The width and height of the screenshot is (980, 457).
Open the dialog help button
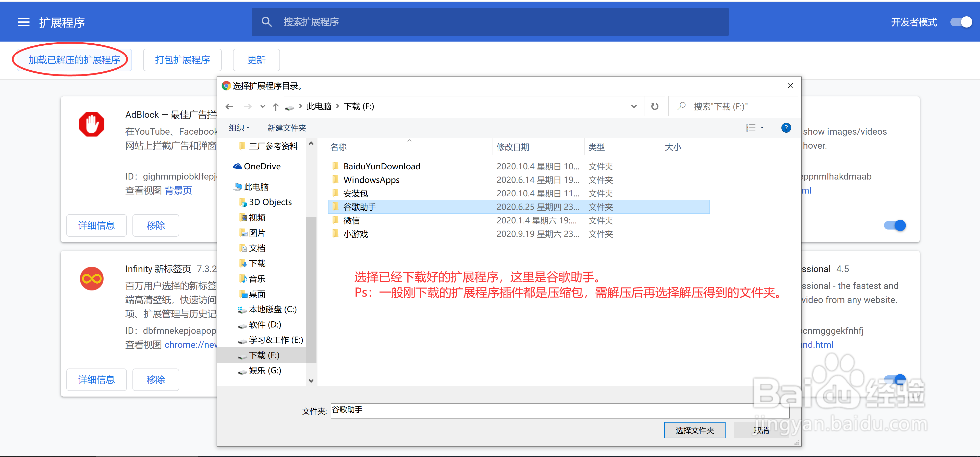pyautogui.click(x=786, y=128)
